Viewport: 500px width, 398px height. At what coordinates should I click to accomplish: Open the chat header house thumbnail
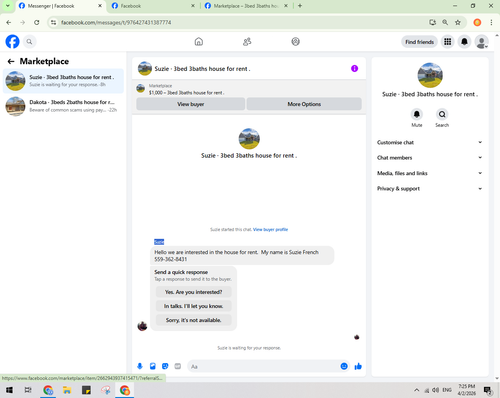(145, 68)
